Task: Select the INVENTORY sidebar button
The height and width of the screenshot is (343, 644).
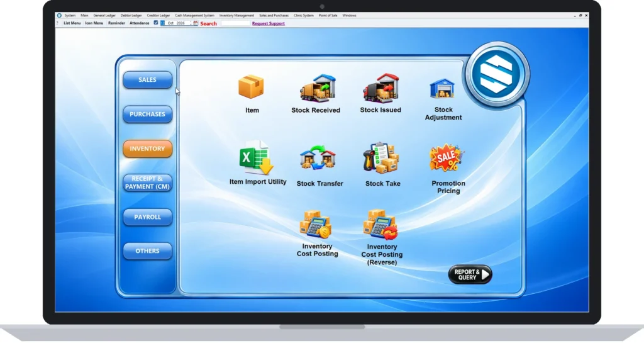Action: pyautogui.click(x=147, y=149)
